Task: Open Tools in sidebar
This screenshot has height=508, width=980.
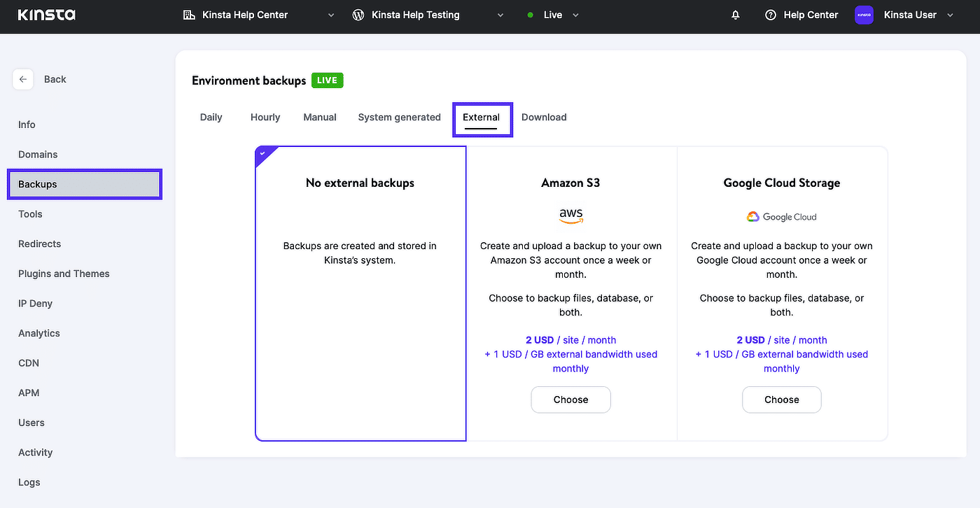Action: pyautogui.click(x=30, y=214)
